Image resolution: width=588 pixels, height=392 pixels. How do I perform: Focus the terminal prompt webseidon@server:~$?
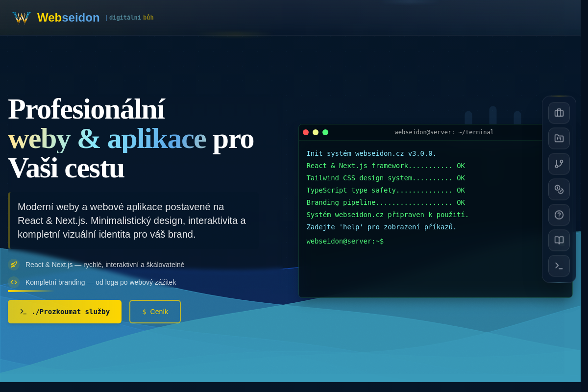[x=345, y=241]
